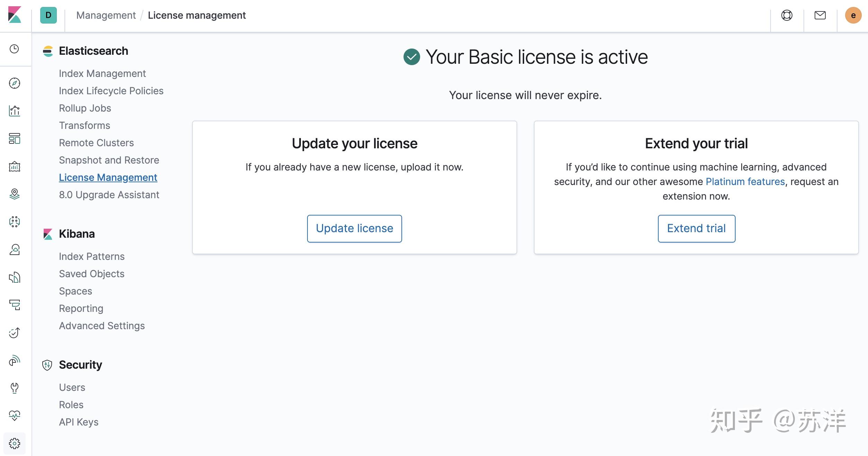Go to Index Management
This screenshot has height=456, width=868.
[x=102, y=73]
